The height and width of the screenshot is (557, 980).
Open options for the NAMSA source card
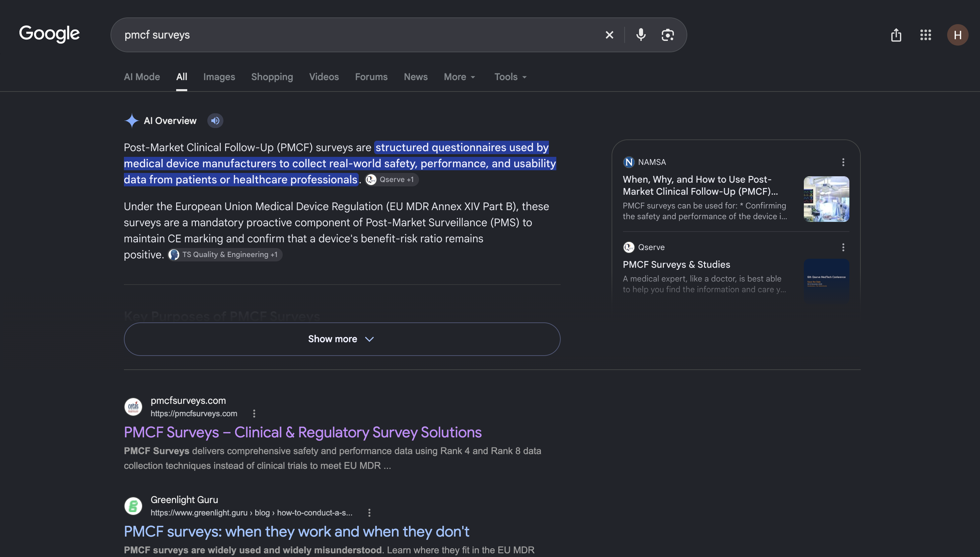[x=843, y=162]
